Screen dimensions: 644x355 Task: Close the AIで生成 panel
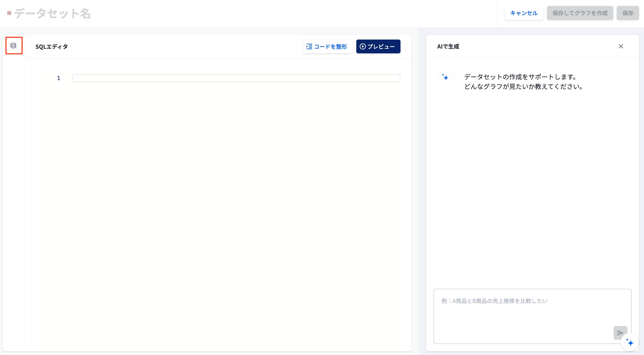pyautogui.click(x=621, y=46)
